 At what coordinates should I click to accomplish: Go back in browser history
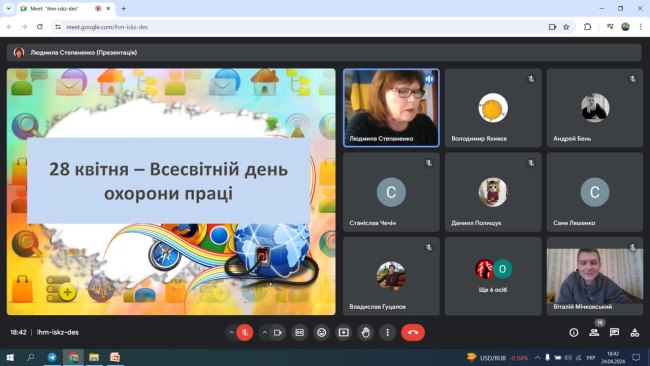point(10,27)
